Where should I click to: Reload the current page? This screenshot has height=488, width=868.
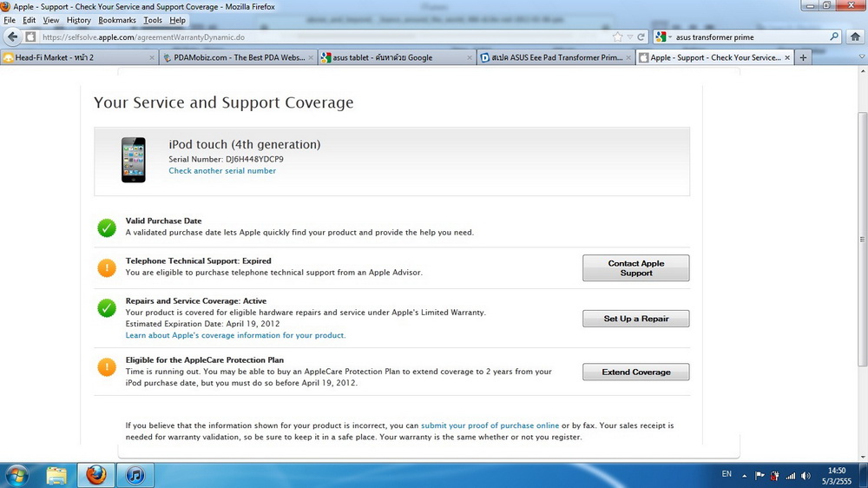pos(641,37)
